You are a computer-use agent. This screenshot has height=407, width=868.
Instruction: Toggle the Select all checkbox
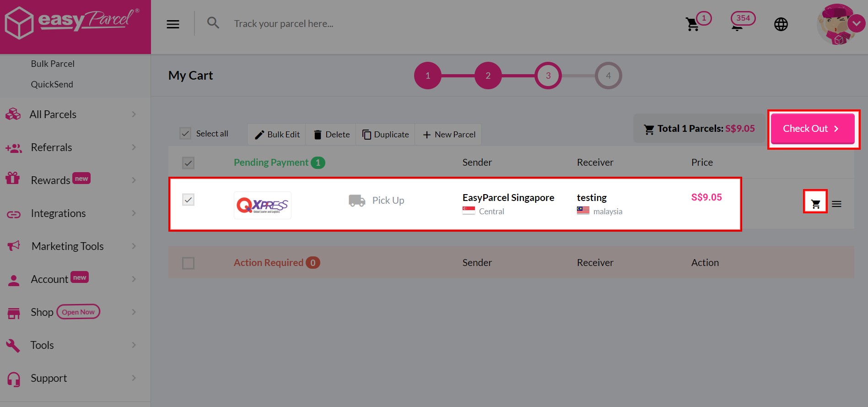(185, 133)
